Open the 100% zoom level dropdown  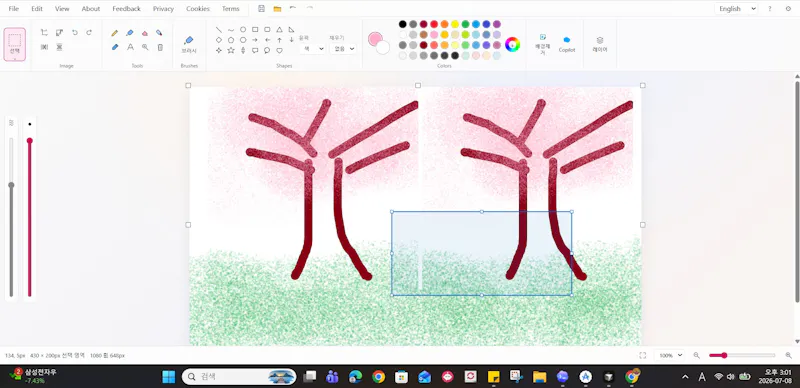pos(669,355)
